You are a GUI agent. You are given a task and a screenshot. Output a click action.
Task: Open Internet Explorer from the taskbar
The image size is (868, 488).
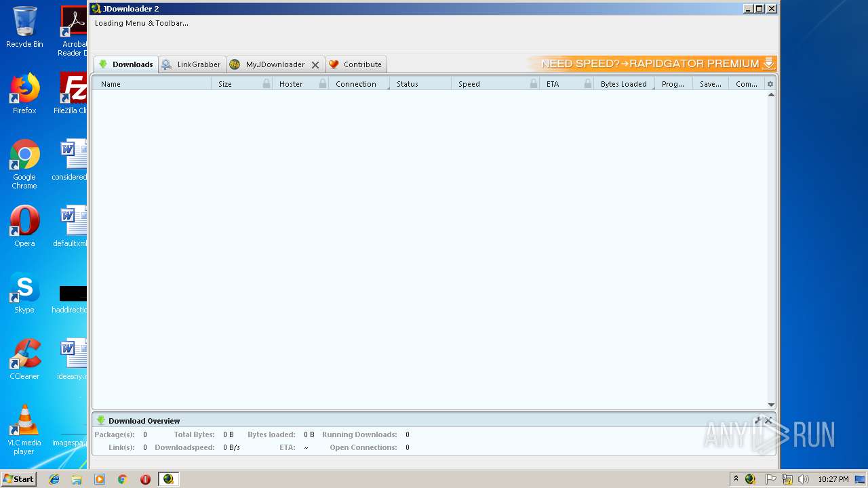54,479
